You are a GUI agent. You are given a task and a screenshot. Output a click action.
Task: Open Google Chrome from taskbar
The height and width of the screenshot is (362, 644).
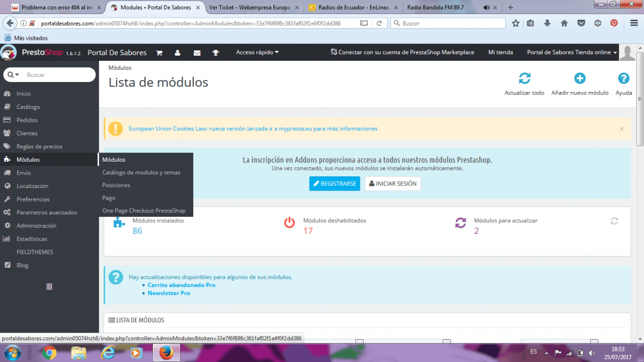pos(49,353)
